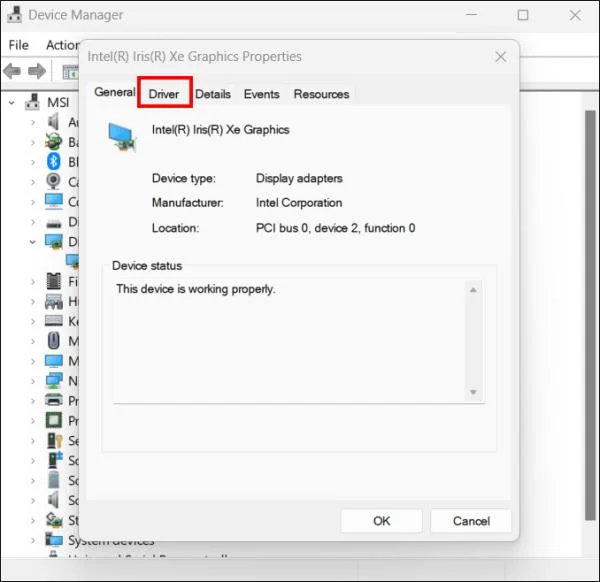This screenshot has width=600, height=582.
Task: Select the Printers category icon
Action: coord(54,400)
